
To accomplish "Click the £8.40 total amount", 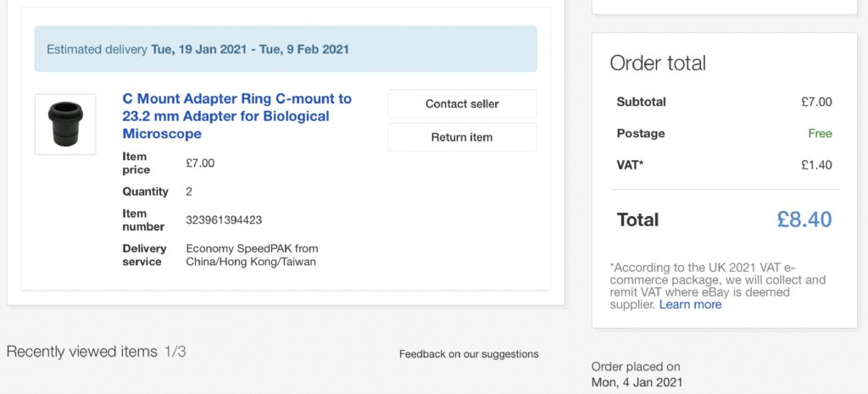I will coord(804,219).
